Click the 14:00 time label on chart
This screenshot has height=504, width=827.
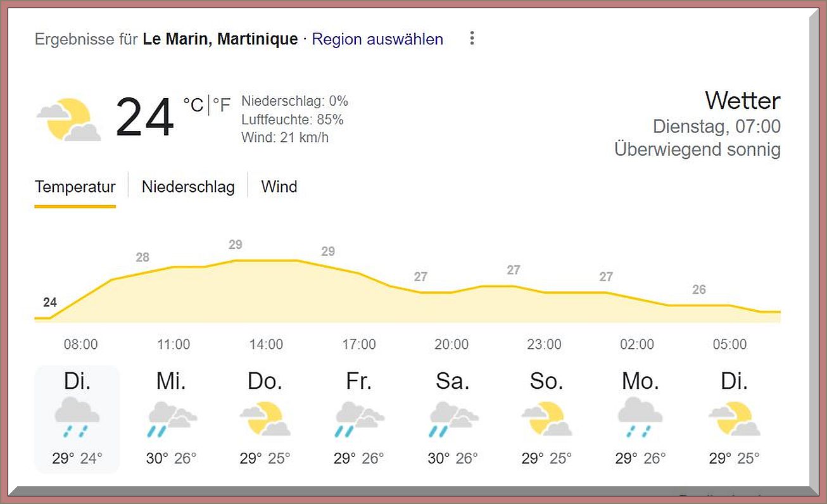pos(266,344)
